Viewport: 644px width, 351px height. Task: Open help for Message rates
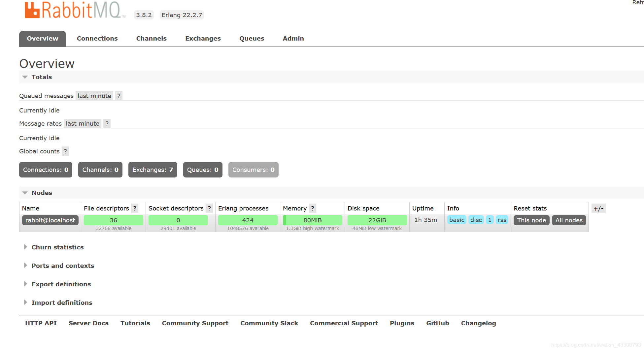point(107,124)
